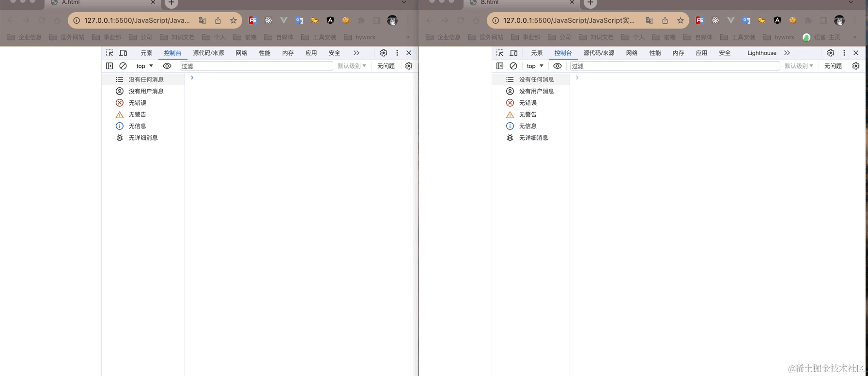Image resolution: width=868 pixels, height=376 pixels.
Task: Select 没有用户消息 in B.html sidebar
Action: 531,91
